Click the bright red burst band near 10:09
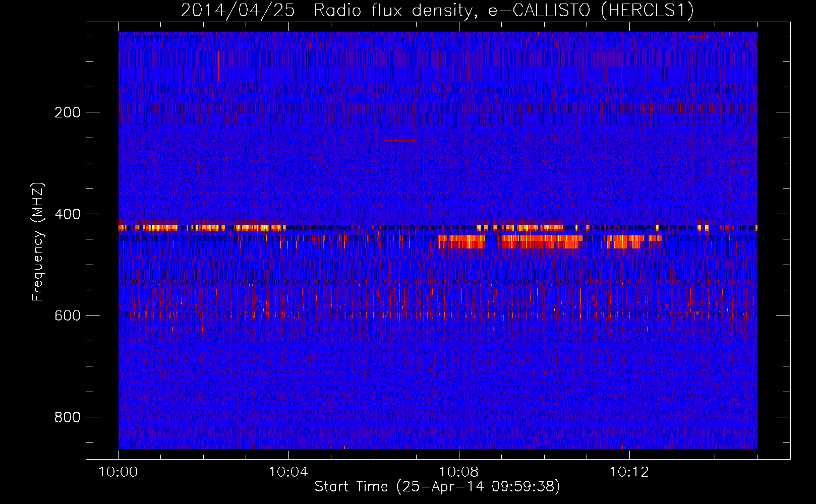Screen dimensions: 816x504 pyautogui.click(x=542, y=242)
